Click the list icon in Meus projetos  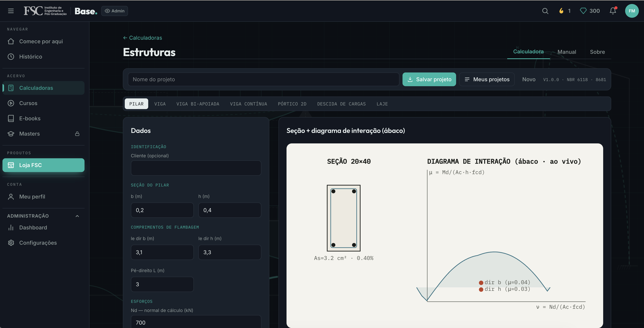[467, 79]
